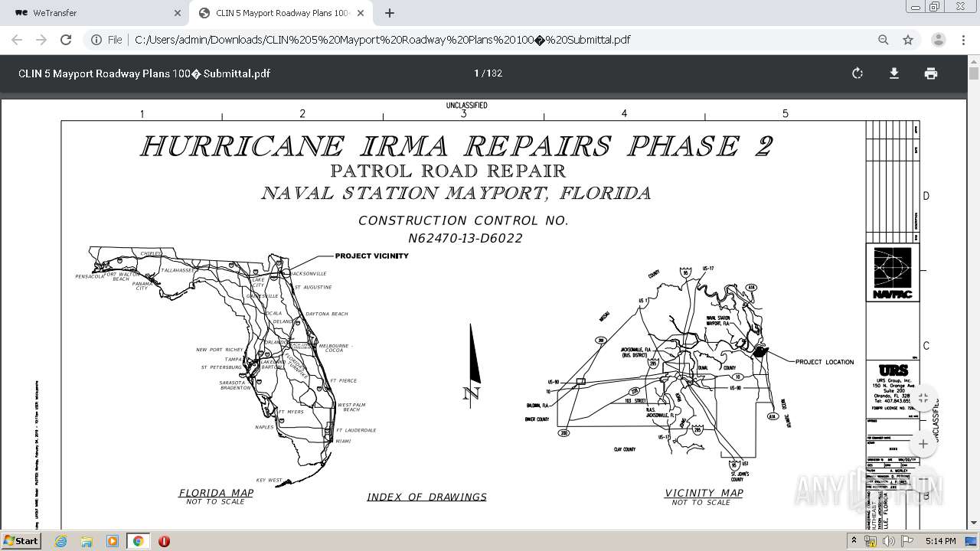Click the INDEX OF DRAWINGS heading
The width and height of the screenshot is (980, 551).
tap(426, 497)
